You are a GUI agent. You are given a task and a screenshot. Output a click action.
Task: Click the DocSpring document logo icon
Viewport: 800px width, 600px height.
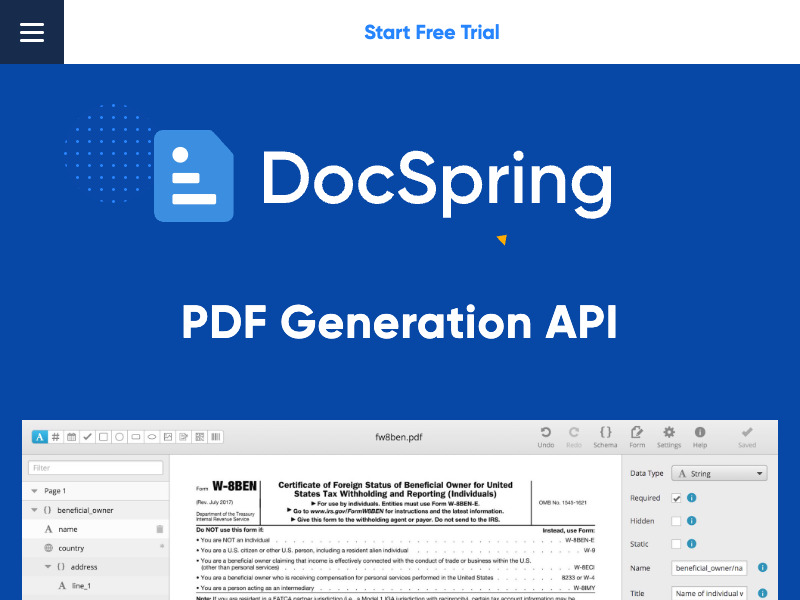click(x=194, y=176)
